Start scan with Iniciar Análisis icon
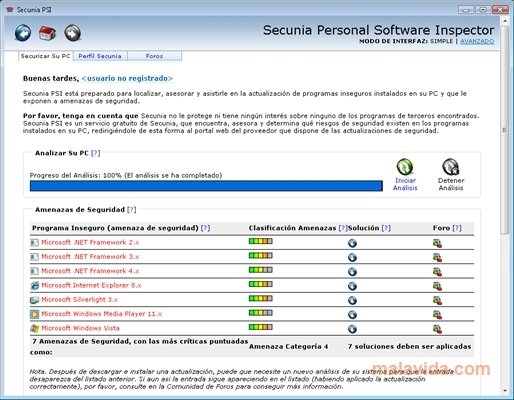 [405, 167]
